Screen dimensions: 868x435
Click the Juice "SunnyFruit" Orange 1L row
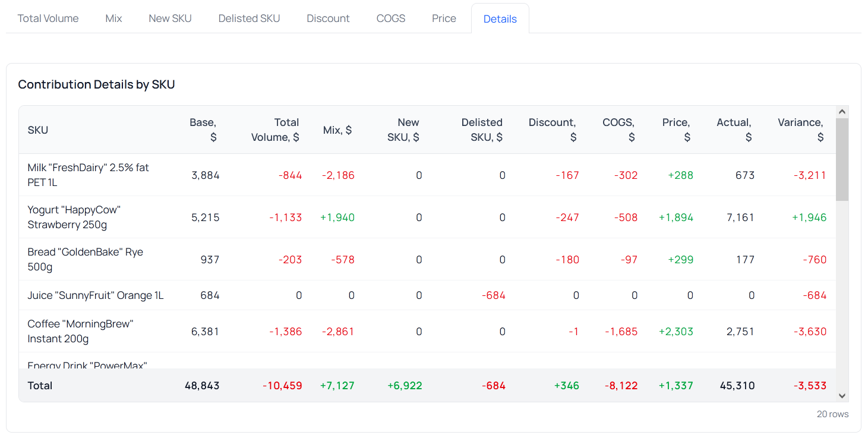pyautogui.click(x=95, y=295)
